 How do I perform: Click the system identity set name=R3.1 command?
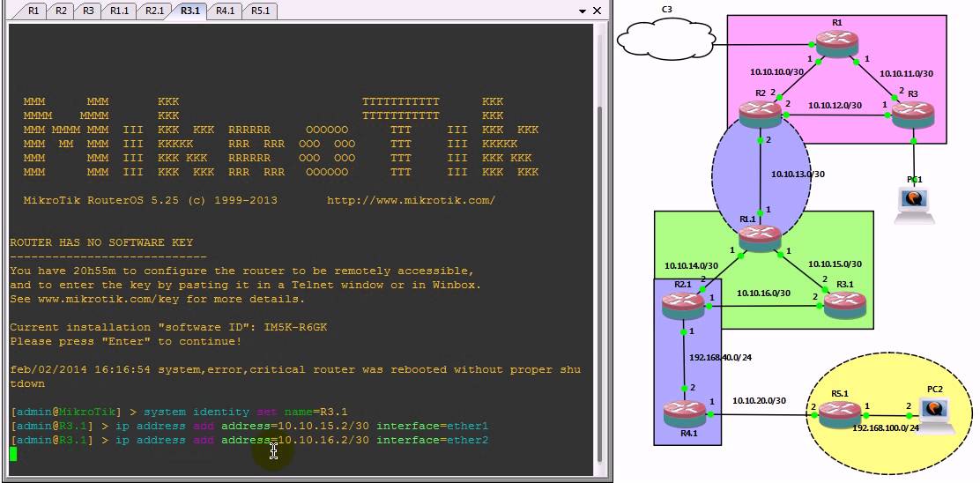[246, 412]
